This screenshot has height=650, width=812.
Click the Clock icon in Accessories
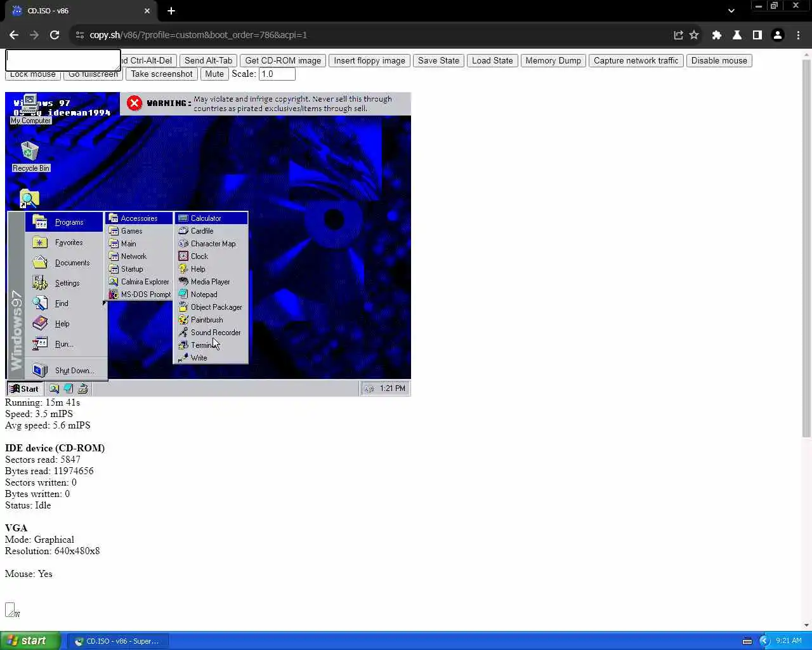coord(183,256)
